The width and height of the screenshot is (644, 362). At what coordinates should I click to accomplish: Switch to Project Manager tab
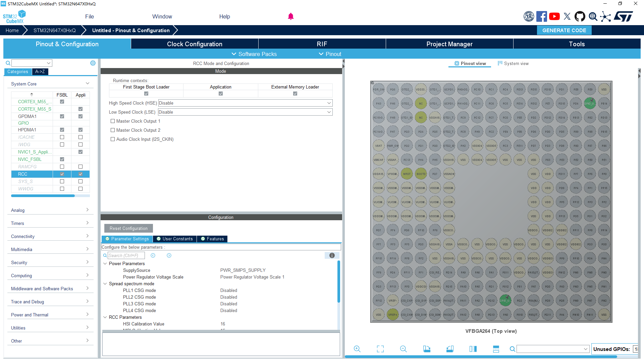449,44
